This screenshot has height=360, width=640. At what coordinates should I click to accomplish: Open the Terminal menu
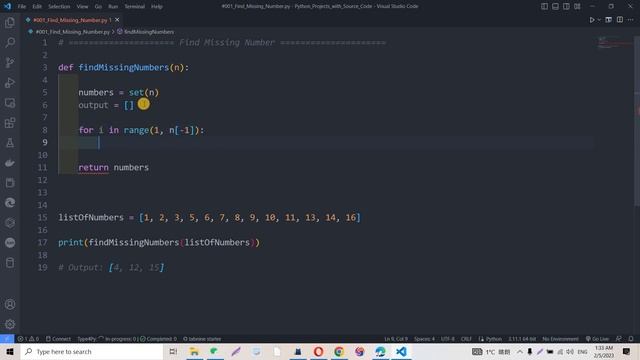click(134, 7)
